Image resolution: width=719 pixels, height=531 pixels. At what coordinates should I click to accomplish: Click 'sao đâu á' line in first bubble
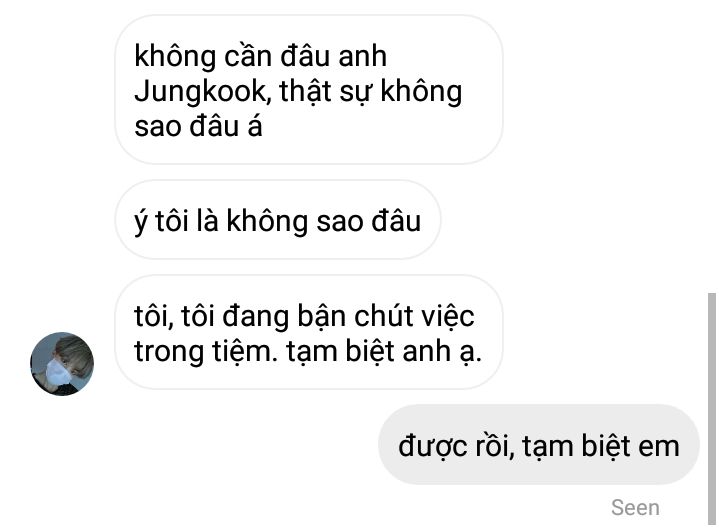pos(198,126)
